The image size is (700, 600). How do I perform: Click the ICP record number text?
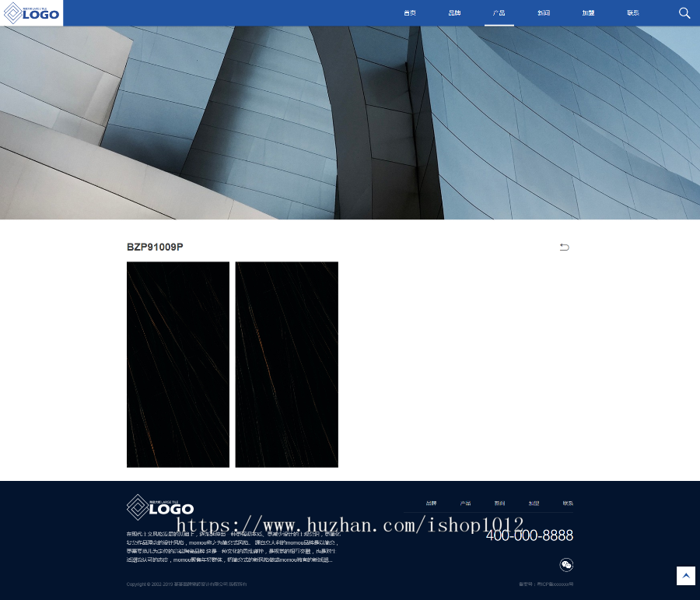coord(546,584)
